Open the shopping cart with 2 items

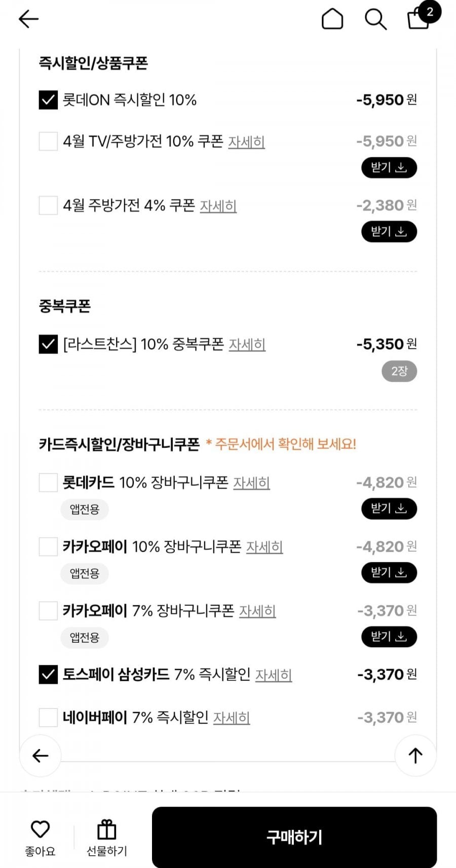[420, 18]
